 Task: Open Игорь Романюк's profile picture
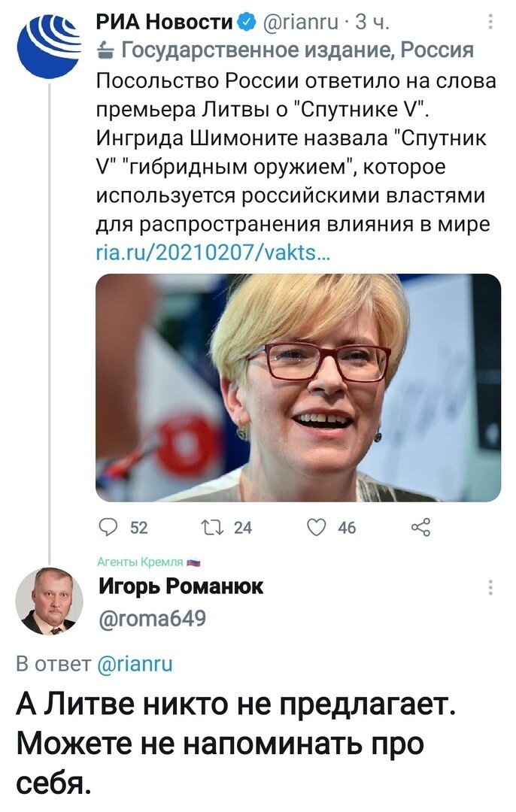tap(49, 601)
